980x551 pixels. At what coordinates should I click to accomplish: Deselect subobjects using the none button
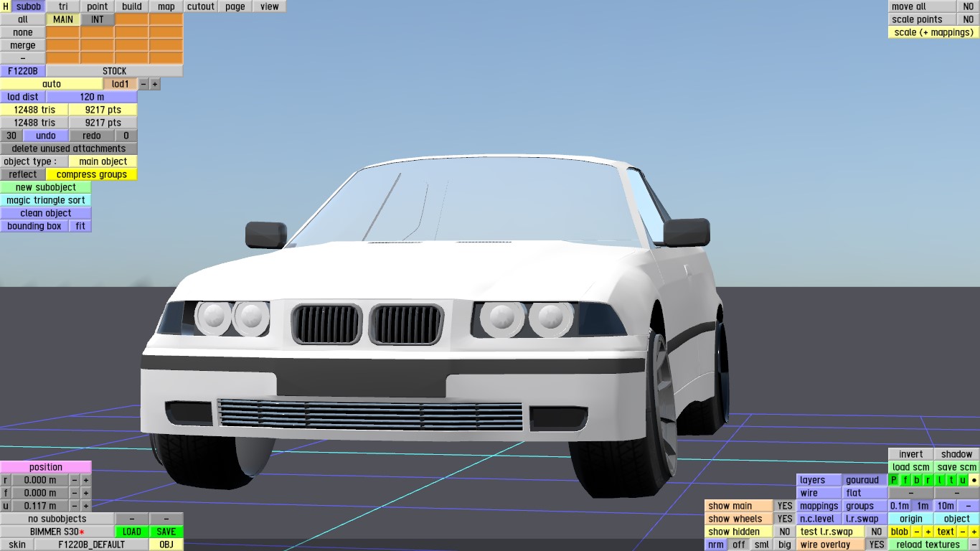(23, 32)
